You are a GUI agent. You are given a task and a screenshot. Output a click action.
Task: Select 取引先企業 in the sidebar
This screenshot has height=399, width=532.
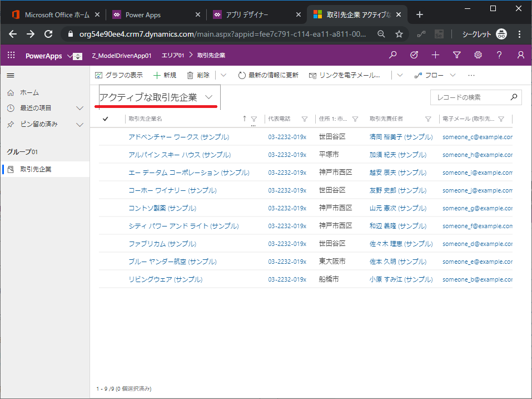click(45, 169)
